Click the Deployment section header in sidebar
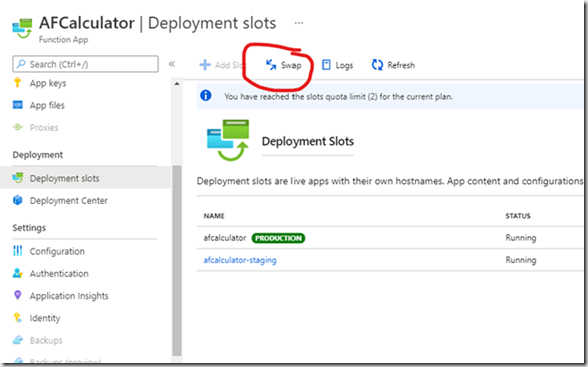 coord(38,155)
